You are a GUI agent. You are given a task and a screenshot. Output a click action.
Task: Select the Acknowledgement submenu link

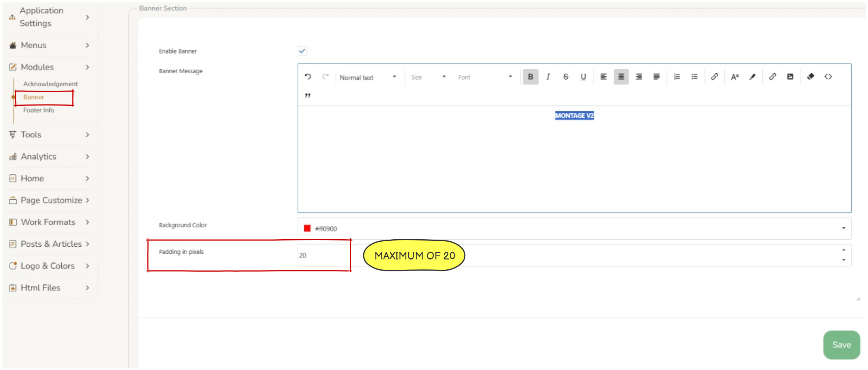[x=50, y=84]
